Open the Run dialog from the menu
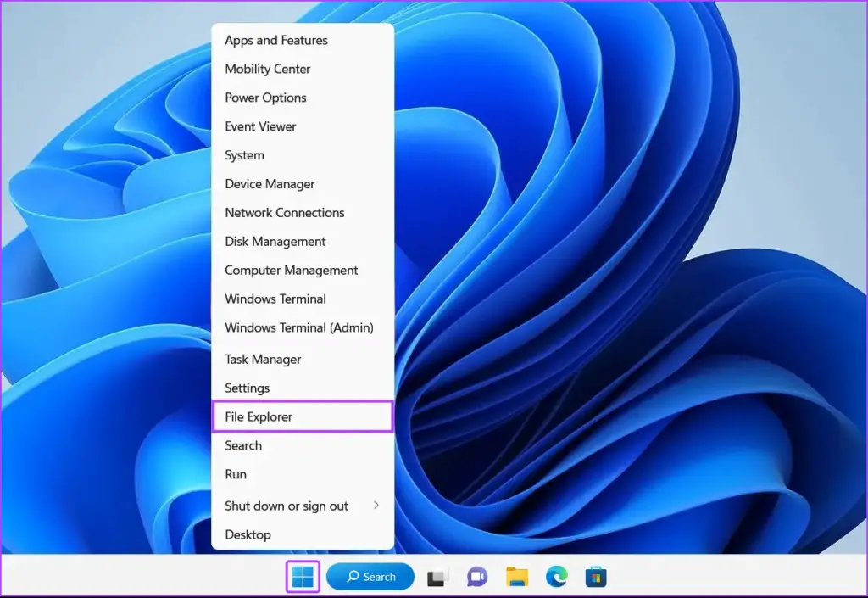Viewport: 868px width, 598px height. (236, 474)
